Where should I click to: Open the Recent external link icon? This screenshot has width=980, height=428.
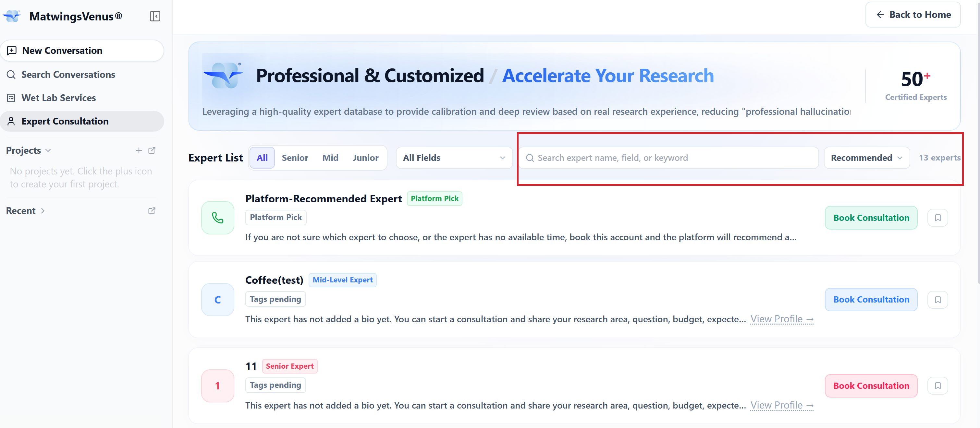point(152,210)
